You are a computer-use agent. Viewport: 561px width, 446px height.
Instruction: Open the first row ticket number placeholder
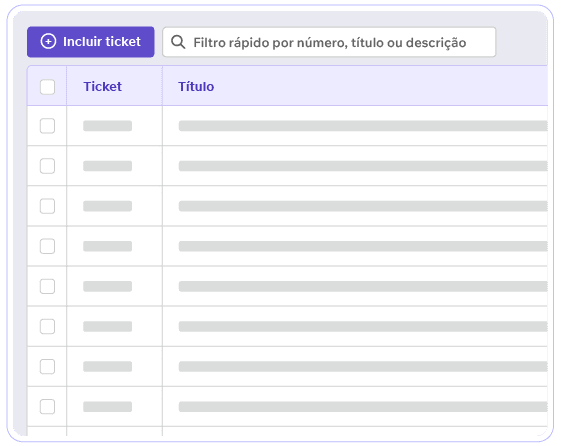tap(107, 126)
